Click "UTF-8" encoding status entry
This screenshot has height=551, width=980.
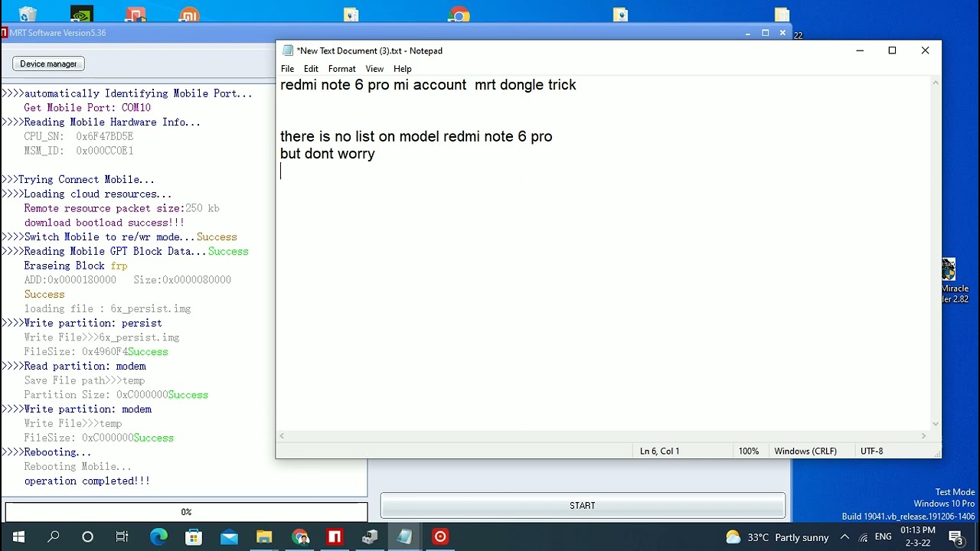pos(872,452)
